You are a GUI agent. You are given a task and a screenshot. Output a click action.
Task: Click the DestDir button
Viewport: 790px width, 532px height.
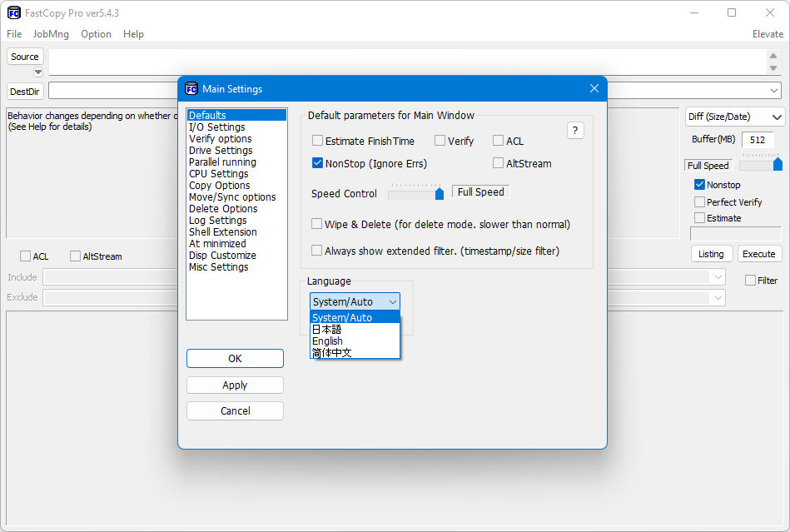click(25, 92)
